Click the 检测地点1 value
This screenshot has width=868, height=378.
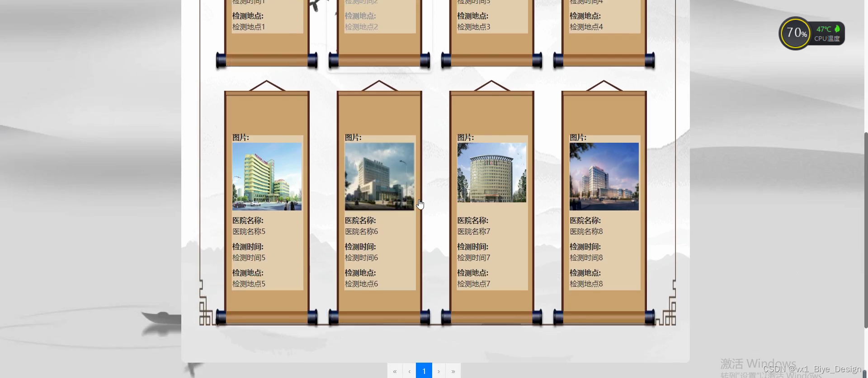(249, 27)
